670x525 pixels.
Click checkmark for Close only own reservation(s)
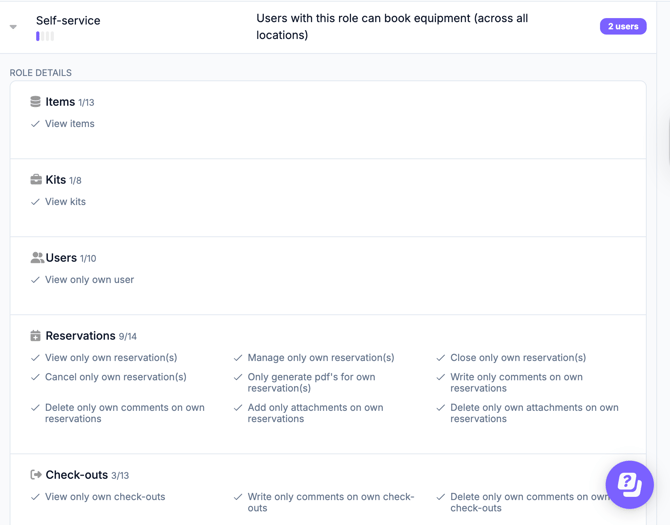click(x=441, y=358)
